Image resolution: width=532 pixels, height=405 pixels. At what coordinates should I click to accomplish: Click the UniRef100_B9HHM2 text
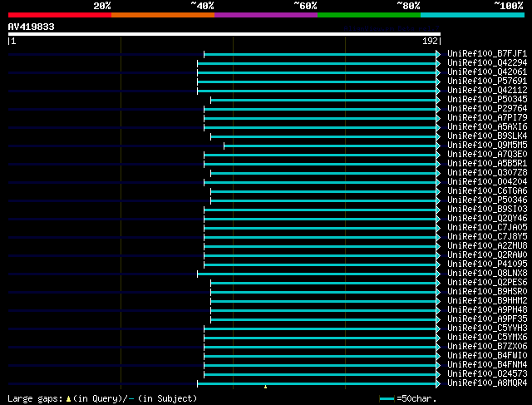coord(487,301)
